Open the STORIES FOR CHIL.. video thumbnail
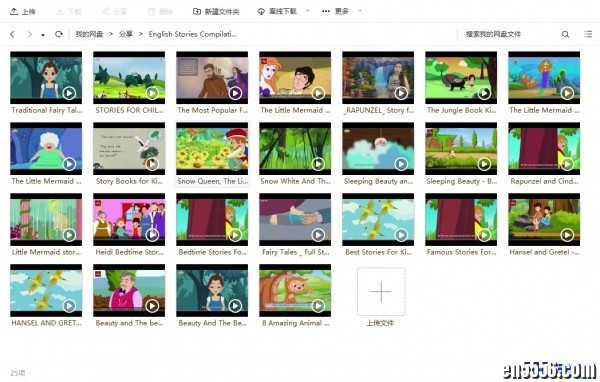This screenshot has width=600, height=382. tap(129, 78)
